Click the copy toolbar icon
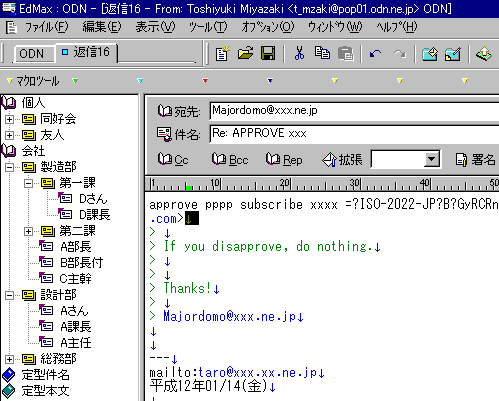This screenshot has width=499, height=401. 322,53
